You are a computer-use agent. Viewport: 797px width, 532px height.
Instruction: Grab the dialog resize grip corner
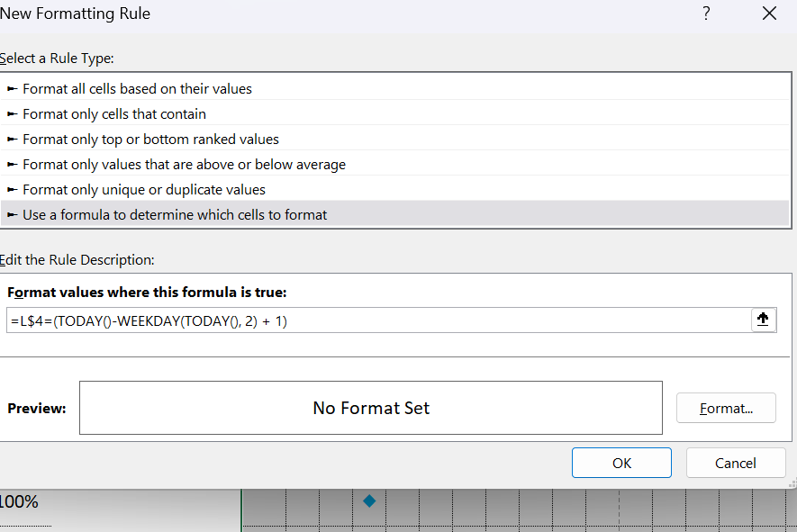coord(792,484)
